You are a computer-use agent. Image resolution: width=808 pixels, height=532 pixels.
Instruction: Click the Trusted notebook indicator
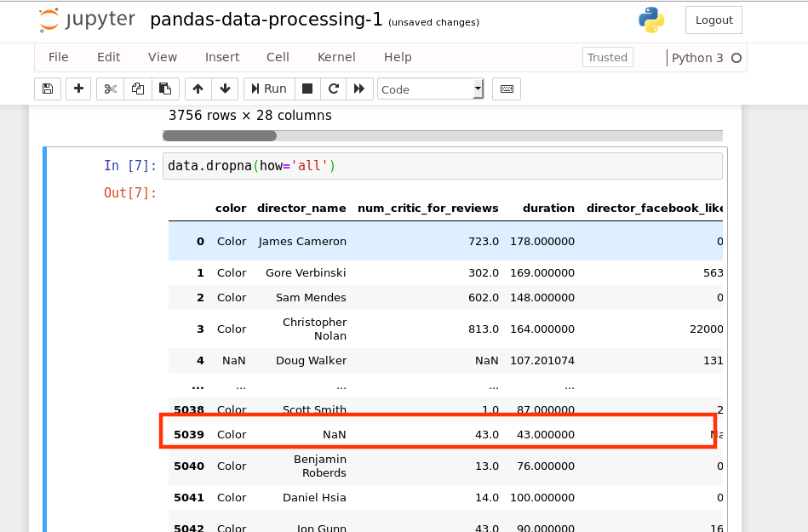coord(607,57)
